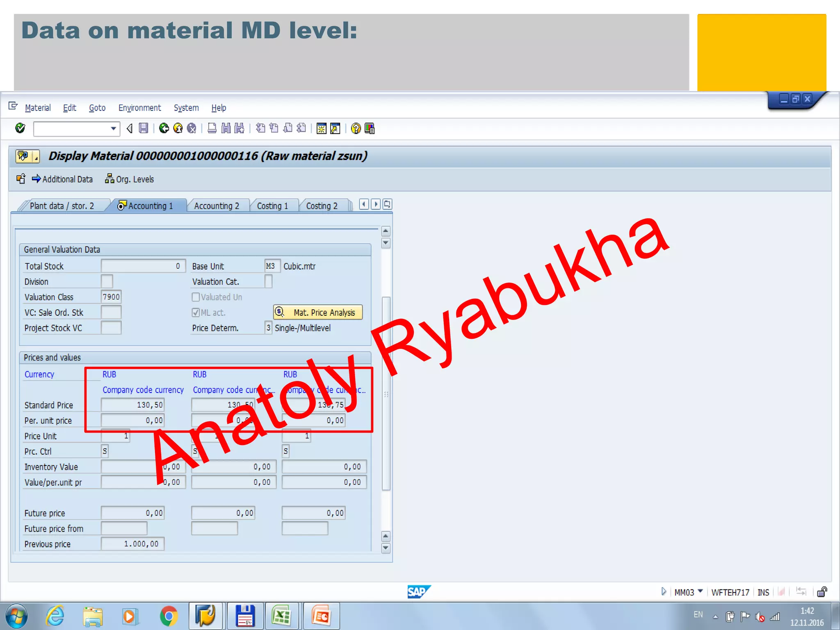Click the Customize Local Layout icon
Screen dimensions: 840x630
coord(370,128)
